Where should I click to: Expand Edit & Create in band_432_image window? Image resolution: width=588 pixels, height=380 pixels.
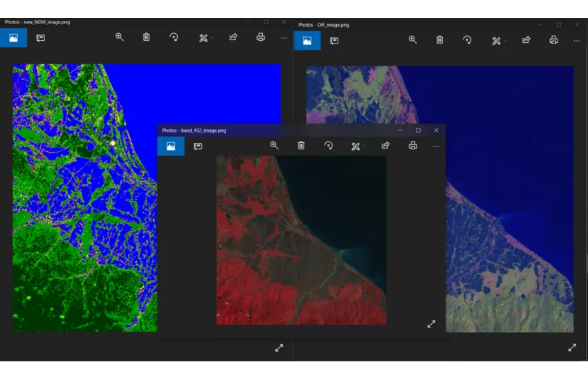pyautogui.click(x=357, y=146)
